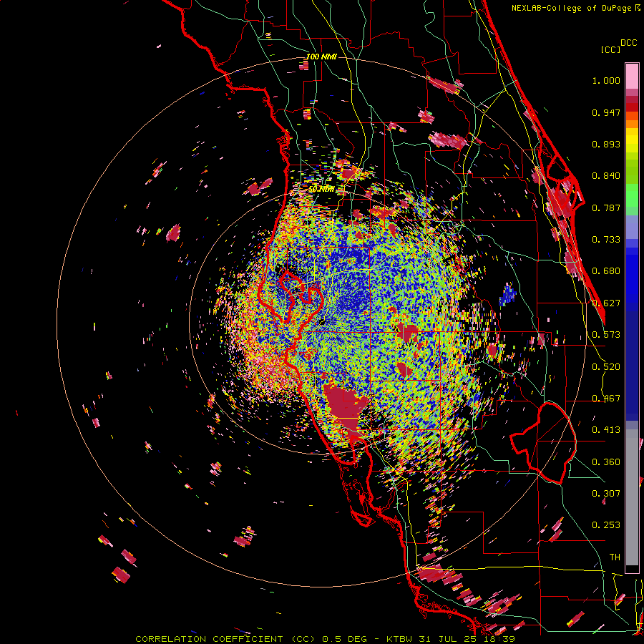Pick the gray segment of color scale
Screen dimensions: 644x644
click(632, 497)
